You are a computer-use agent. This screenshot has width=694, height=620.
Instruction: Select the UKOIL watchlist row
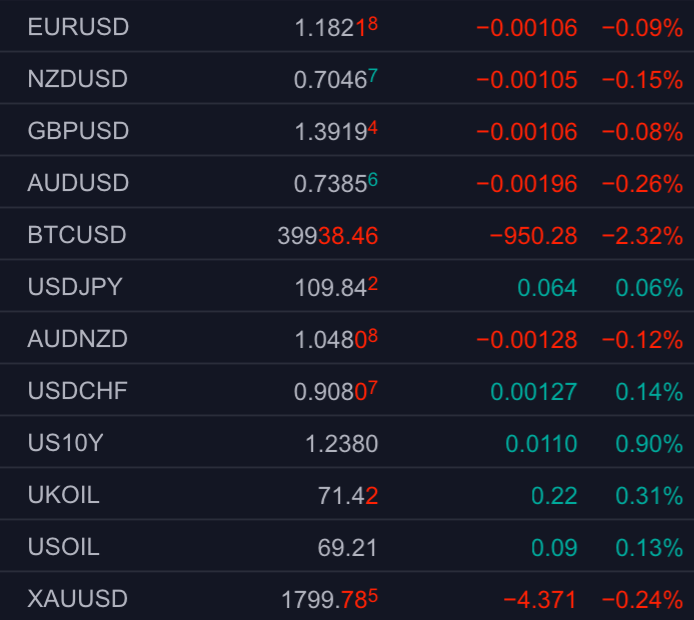[64, 495]
